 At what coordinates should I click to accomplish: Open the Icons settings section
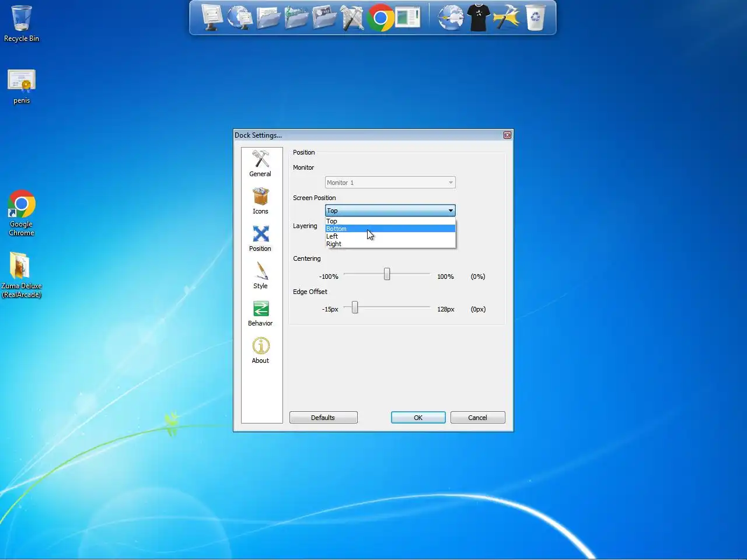click(x=260, y=201)
